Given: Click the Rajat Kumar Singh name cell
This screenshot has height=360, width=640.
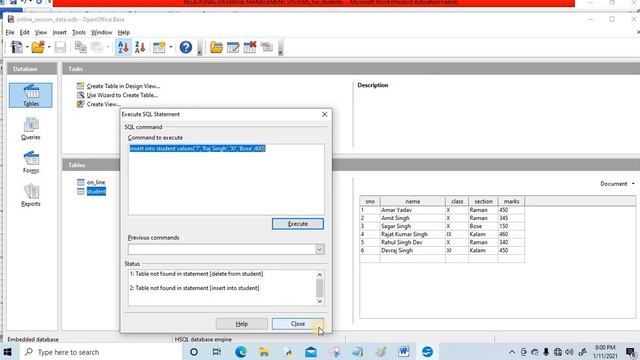Looking at the screenshot, I should [x=412, y=234].
